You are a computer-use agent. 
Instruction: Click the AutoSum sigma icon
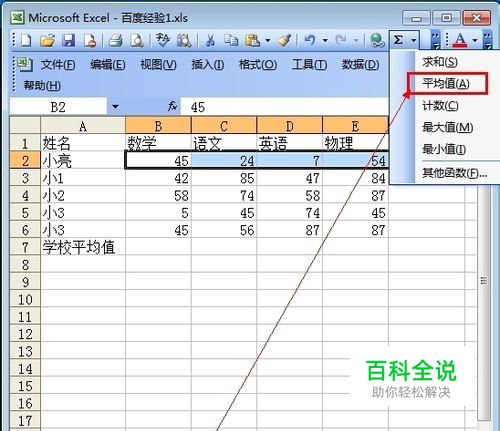[398, 40]
